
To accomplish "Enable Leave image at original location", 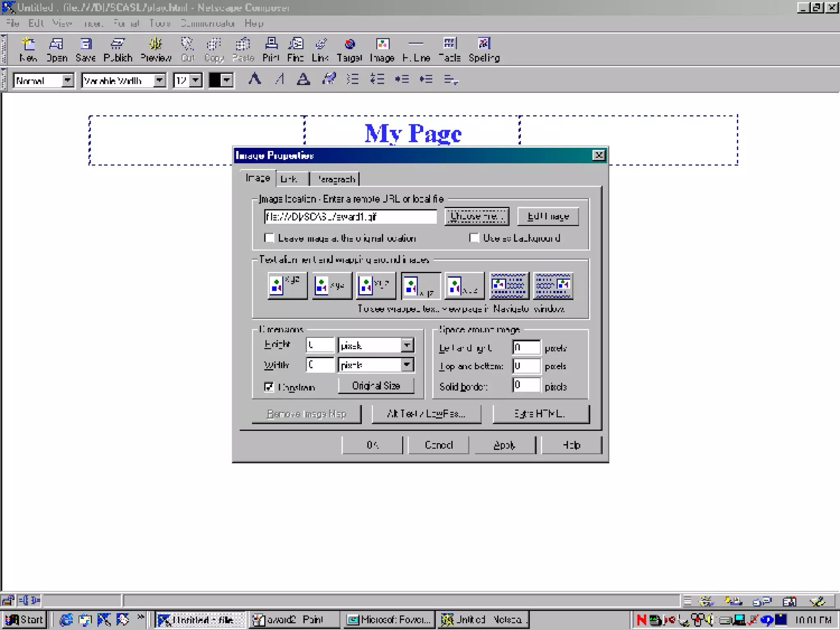I will [x=269, y=238].
